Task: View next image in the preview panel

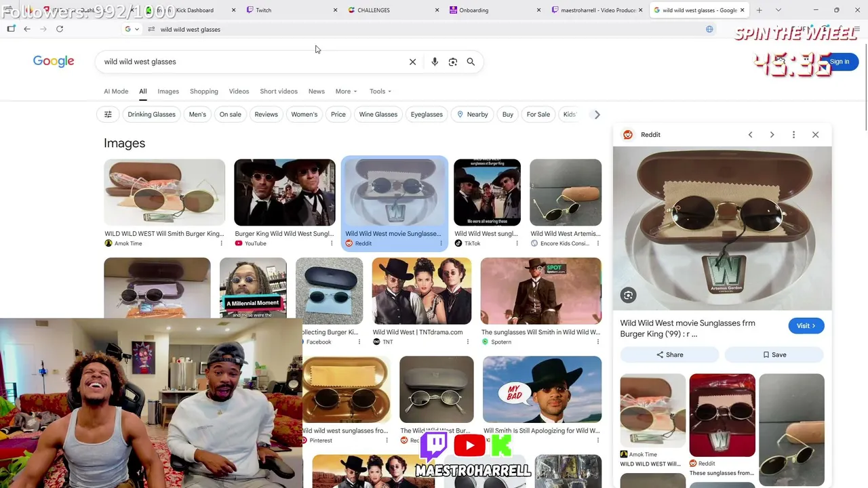Action: coord(772,135)
